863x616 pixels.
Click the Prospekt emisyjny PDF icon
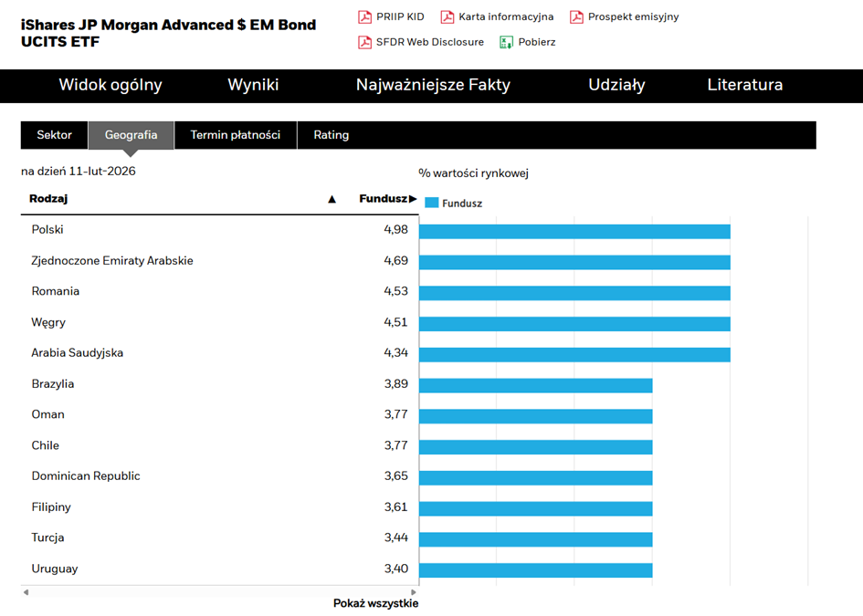pyautogui.click(x=576, y=17)
